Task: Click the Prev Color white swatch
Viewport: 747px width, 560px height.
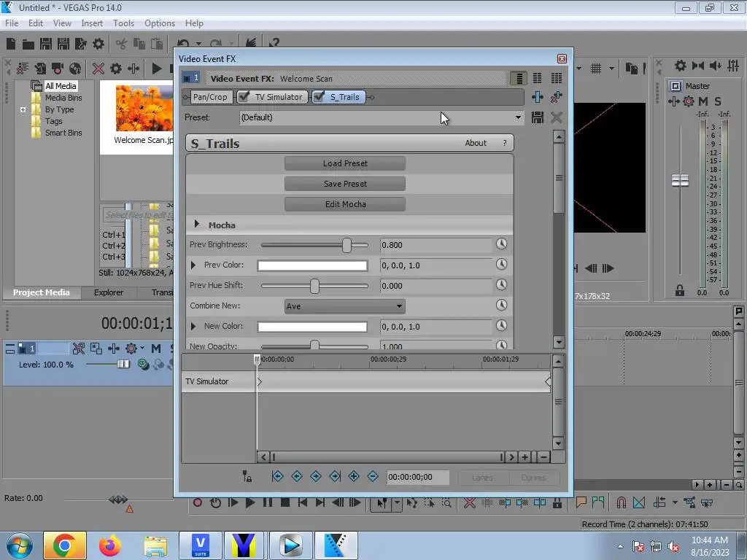Action: pos(312,265)
